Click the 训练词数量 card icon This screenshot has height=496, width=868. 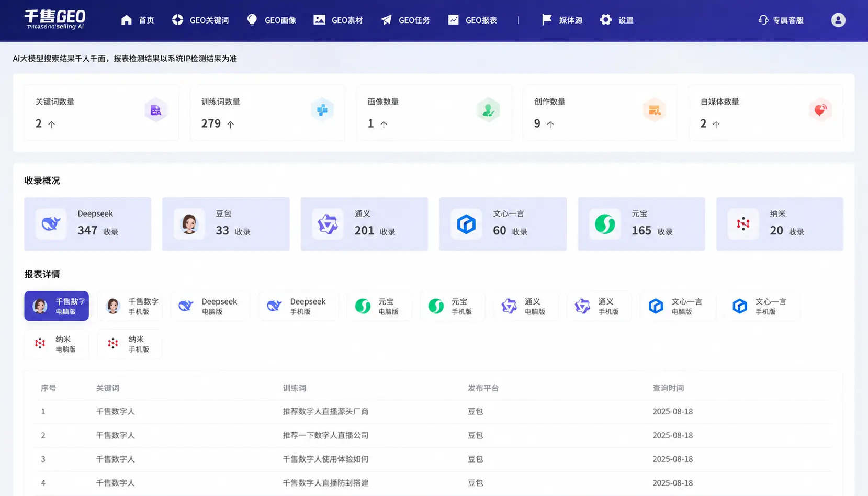point(322,110)
